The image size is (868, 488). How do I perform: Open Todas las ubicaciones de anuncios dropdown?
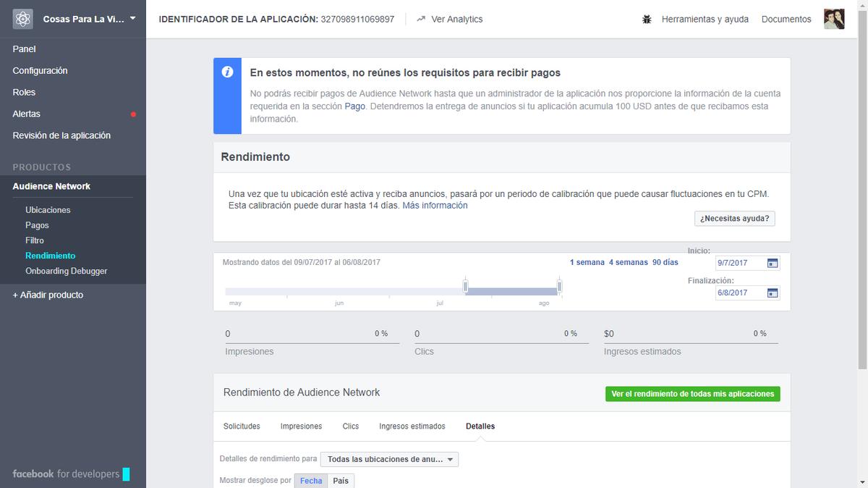389,458
